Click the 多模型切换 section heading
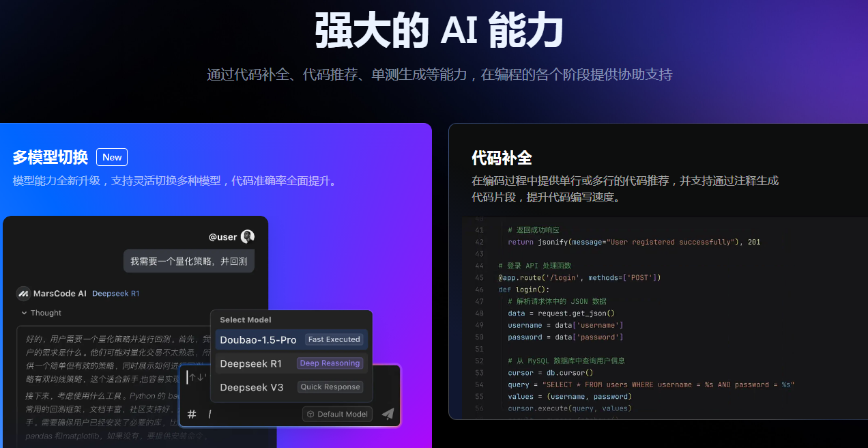The height and width of the screenshot is (448, 868). pyautogui.click(x=49, y=156)
